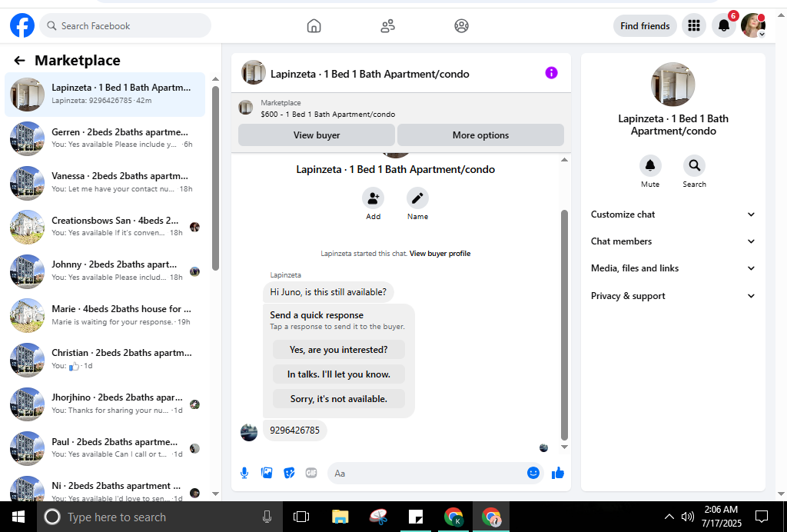Image resolution: width=787 pixels, height=532 pixels.
Task: Click View buyer button
Action: (316, 135)
